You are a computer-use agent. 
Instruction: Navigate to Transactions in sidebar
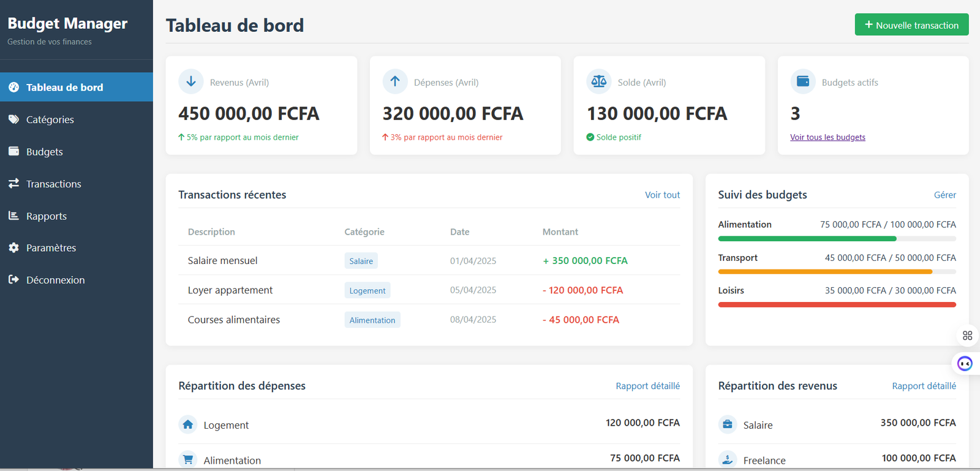(77, 184)
